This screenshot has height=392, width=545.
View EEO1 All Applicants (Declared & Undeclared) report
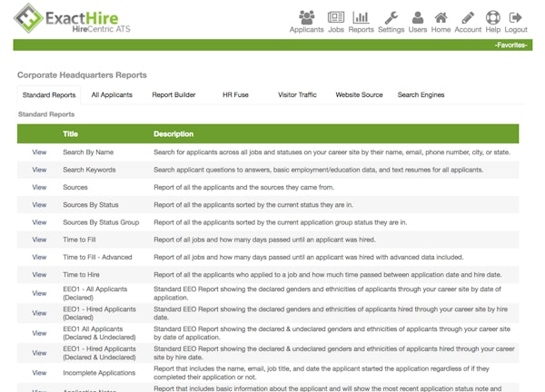tap(39, 333)
